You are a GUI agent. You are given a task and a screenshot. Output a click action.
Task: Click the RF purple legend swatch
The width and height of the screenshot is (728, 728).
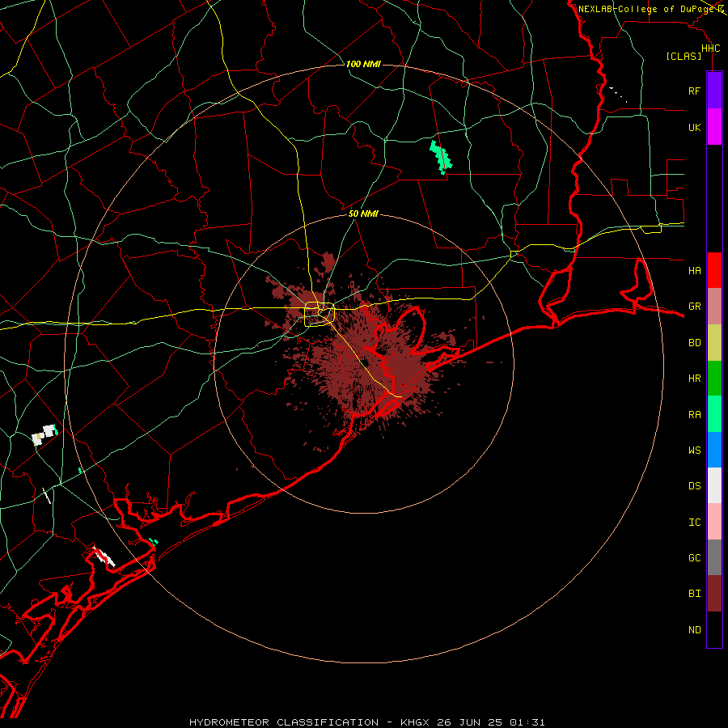click(714, 91)
